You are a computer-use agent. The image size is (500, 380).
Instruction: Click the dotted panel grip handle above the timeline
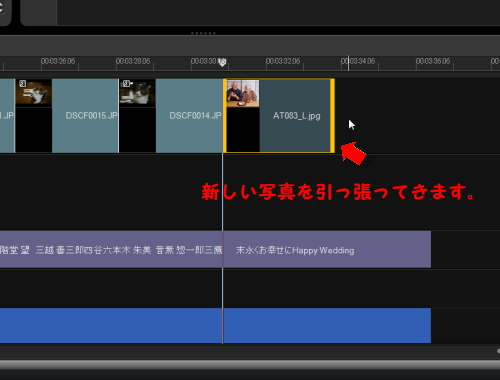tap(203, 33)
